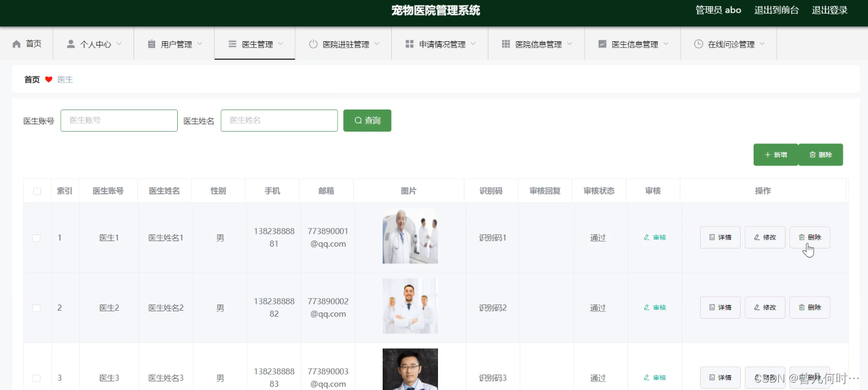Open the photo thumbnail of 医生2
868x390 pixels.
(x=410, y=306)
